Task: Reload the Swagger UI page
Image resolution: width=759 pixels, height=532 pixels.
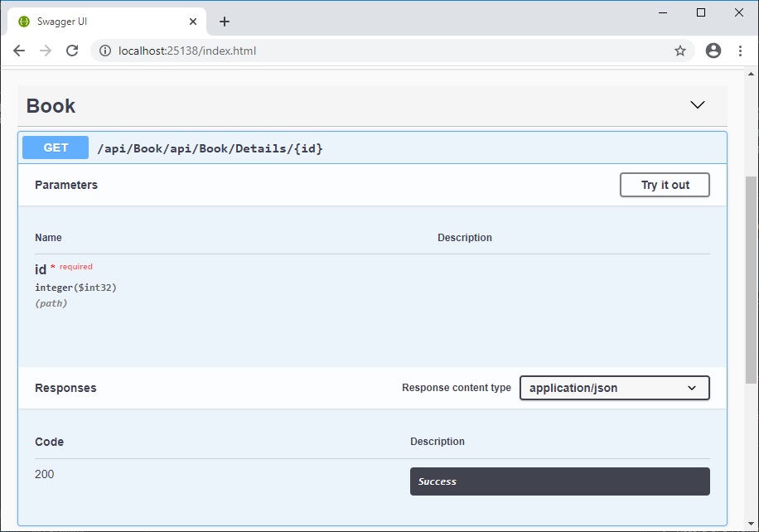Action: click(72, 51)
